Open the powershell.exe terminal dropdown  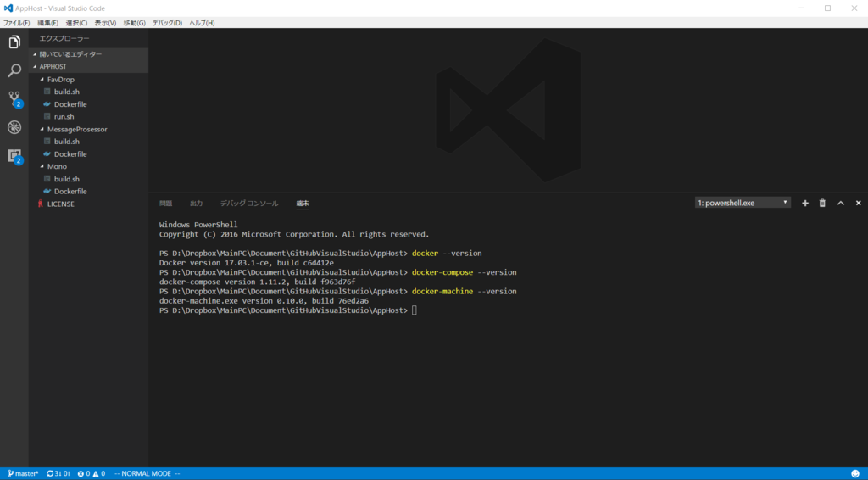point(743,203)
